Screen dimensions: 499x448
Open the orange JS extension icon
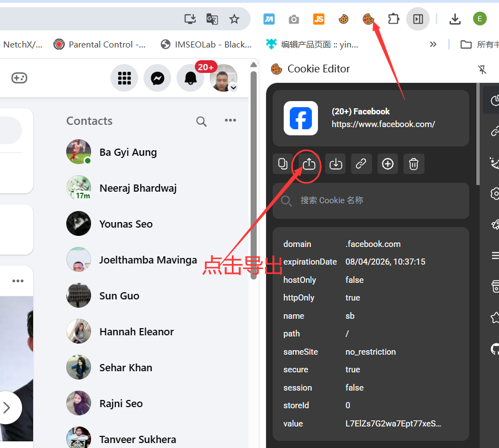pos(318,19)
